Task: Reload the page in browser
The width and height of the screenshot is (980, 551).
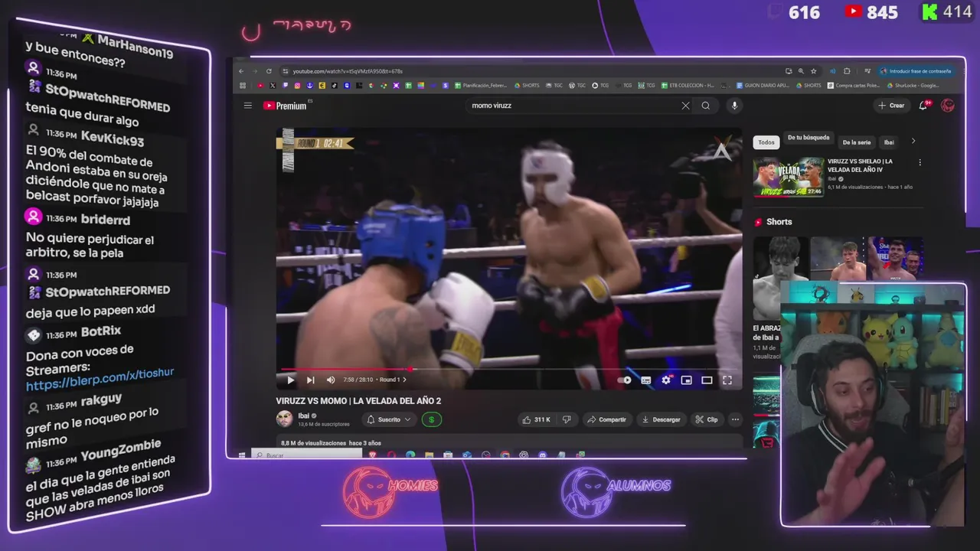Action: [269, 71]
